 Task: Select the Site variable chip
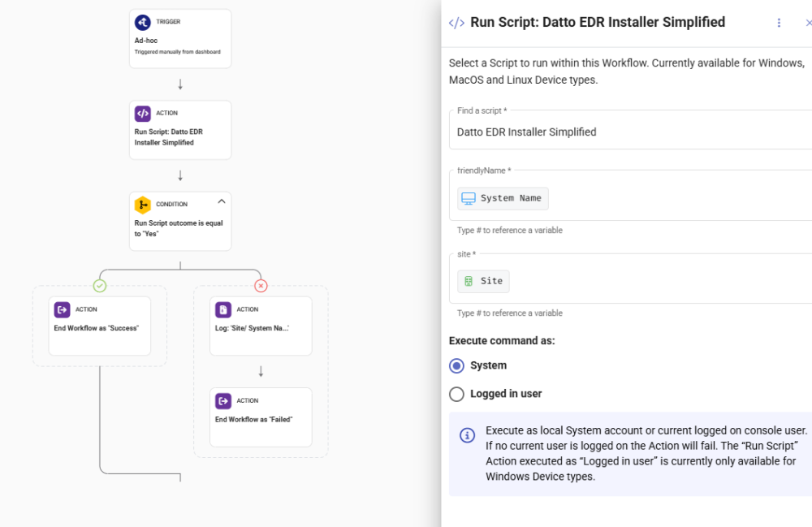[483, 281]
